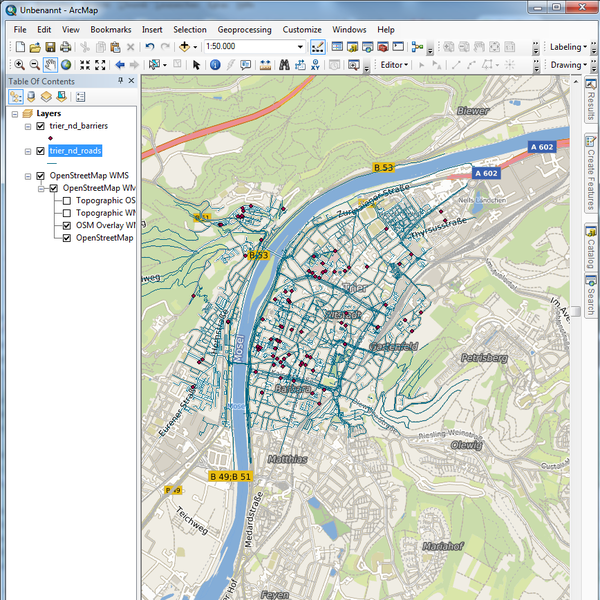Screen dimensions: 600x600
Task: Choose the Select Elements arrow tool
Action: point(196,65)
